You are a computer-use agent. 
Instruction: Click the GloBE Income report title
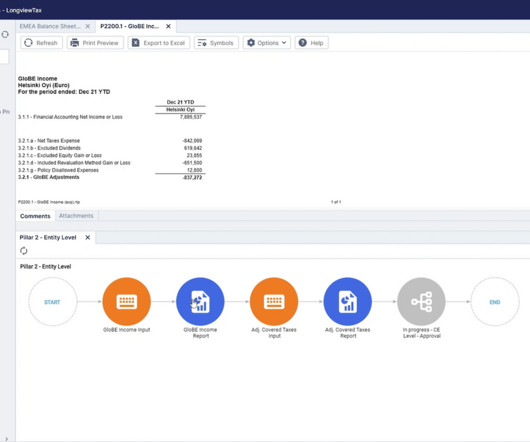point(38,78)
